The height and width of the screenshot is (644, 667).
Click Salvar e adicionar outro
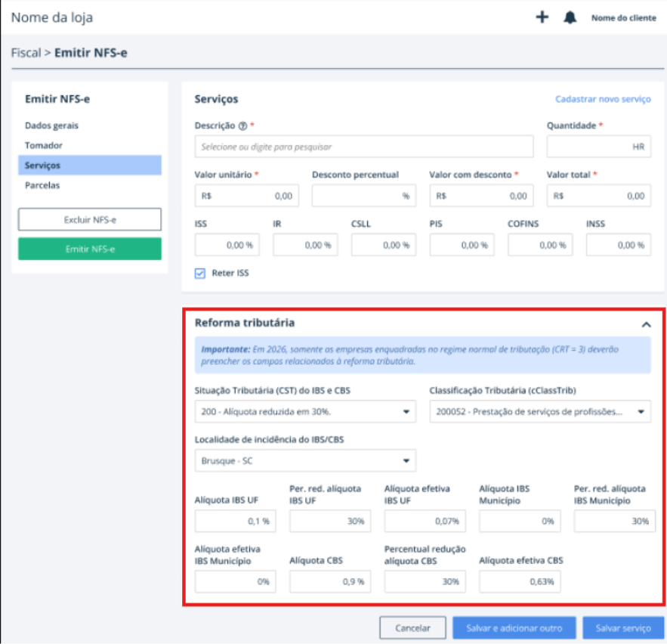514,628
